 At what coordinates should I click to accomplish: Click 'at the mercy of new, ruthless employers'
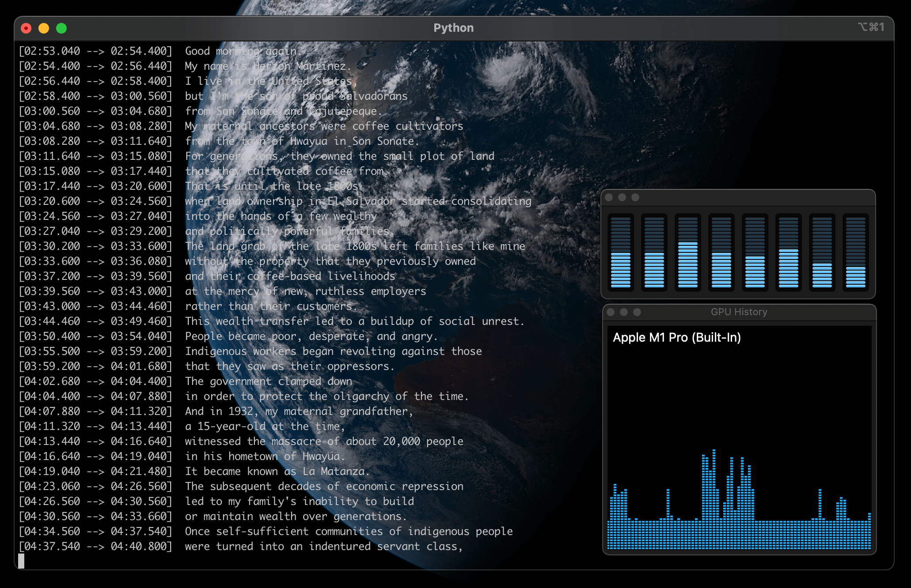(x=306, y=291)
